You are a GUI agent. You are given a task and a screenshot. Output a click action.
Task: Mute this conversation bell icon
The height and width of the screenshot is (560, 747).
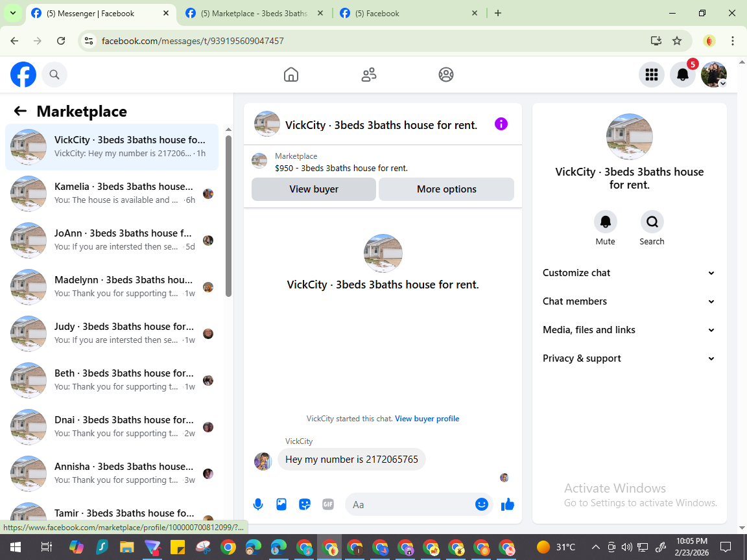(x=606, y=222)
